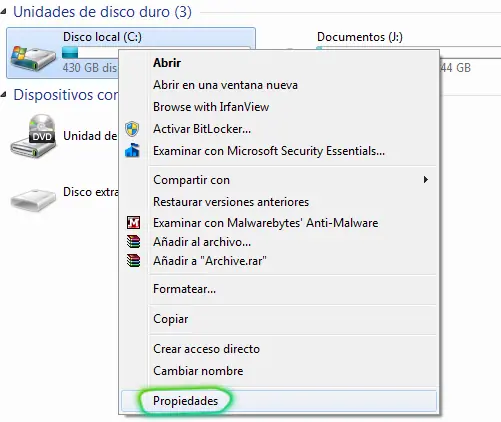The image size is (501, 422).
Task: Collapse the Unidades de disco duro group
Action: [3, 12]
